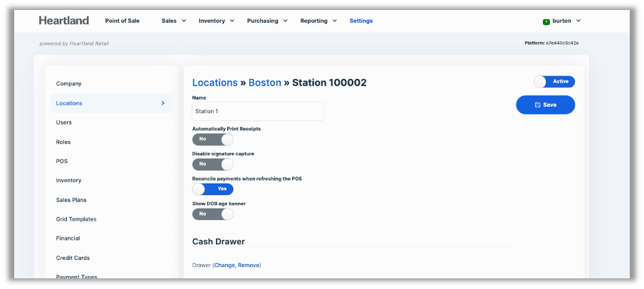Open the Sales dropdown menu
644x289 pixels.
(174, 21)
